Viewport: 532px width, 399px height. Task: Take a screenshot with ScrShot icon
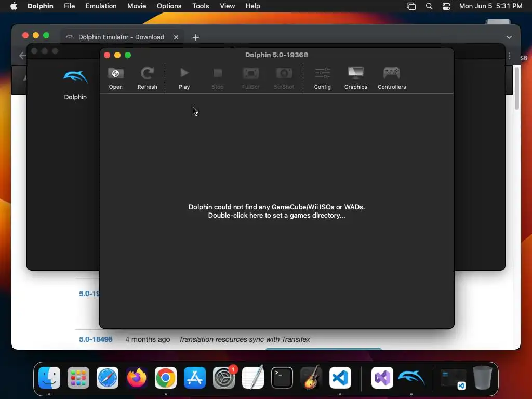click(x=284, y=78)
